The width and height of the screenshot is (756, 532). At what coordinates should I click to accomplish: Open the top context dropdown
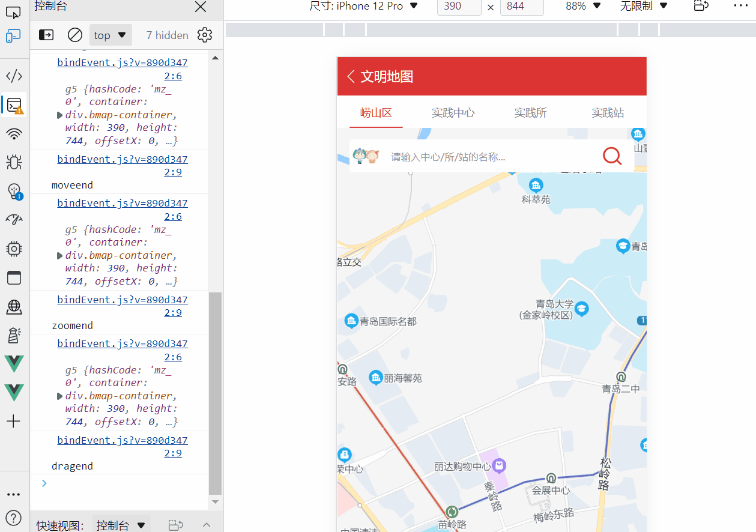tap(110, 35)
